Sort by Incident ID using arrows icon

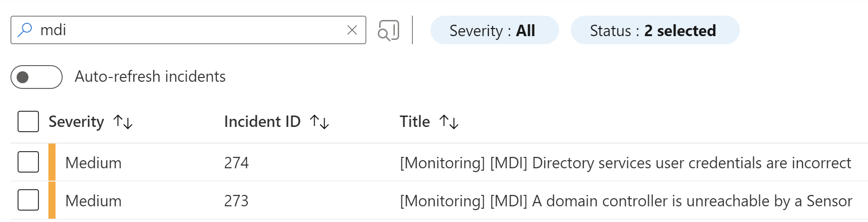[319, 122]
